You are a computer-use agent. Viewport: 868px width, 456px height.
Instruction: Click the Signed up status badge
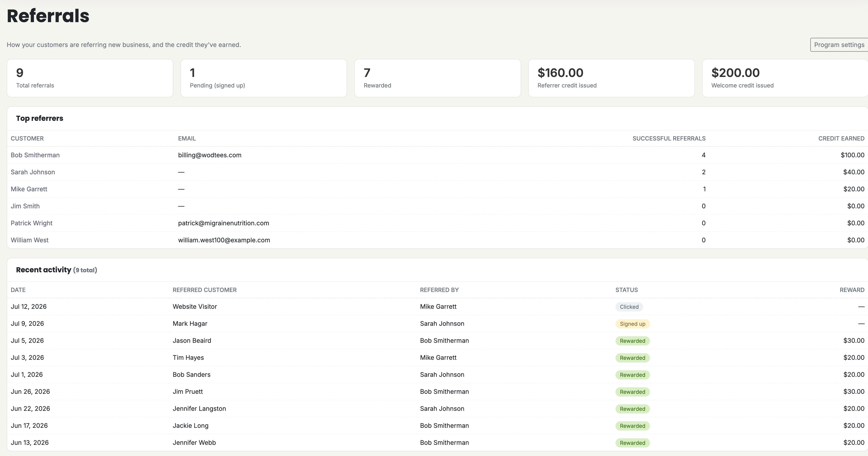632,324
